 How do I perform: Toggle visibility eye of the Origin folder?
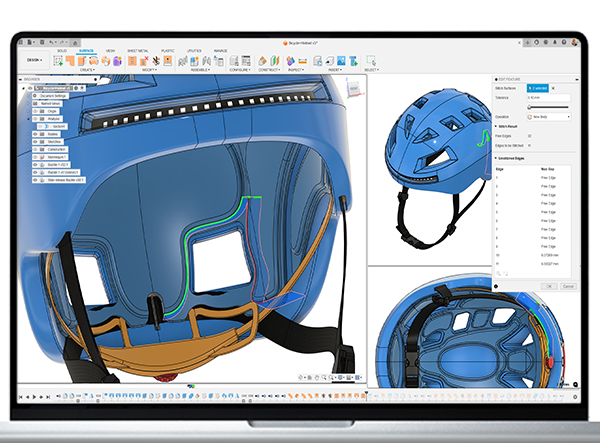tap(35, 111)
